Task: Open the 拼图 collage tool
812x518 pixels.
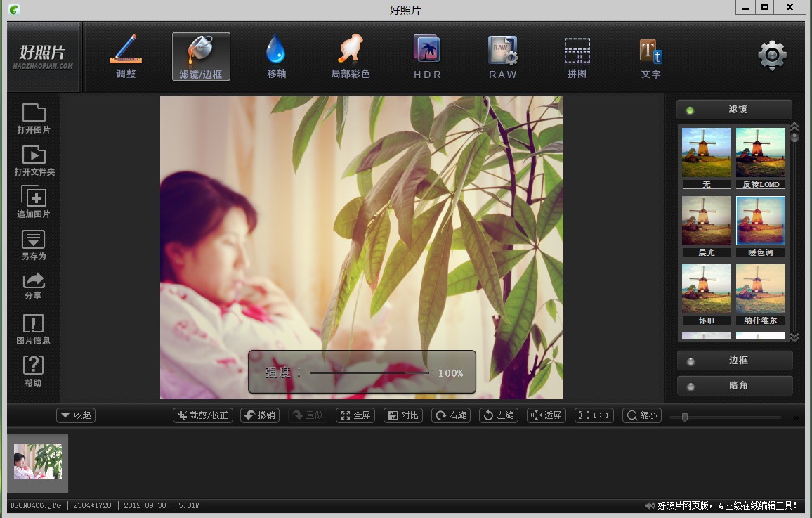Action: coord(577,56)
